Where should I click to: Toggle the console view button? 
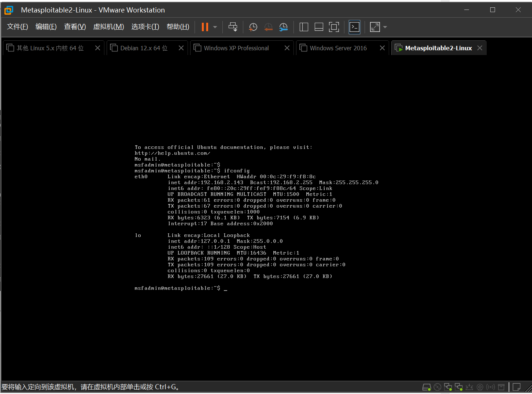click(x=354, y=27)
